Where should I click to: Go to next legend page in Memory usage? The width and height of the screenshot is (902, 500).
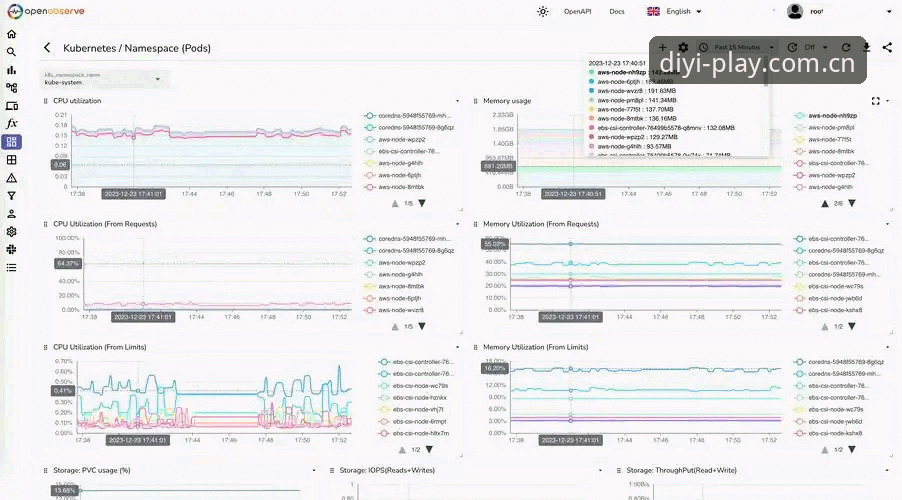851,203
